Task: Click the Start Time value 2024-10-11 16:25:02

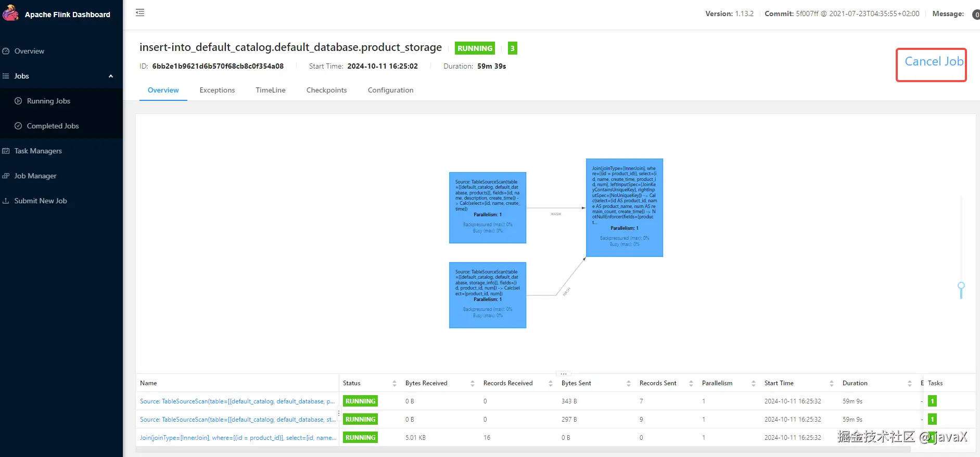Action: tap(383, 66)
